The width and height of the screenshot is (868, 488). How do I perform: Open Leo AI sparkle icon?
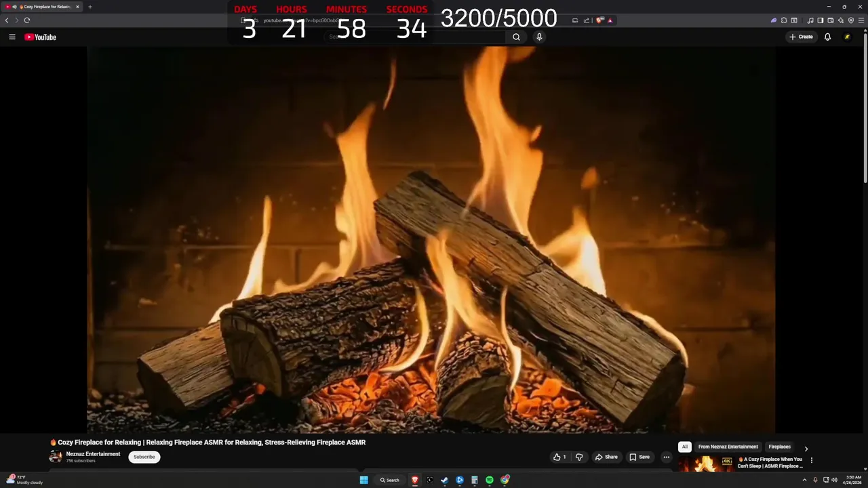point(841,20)
